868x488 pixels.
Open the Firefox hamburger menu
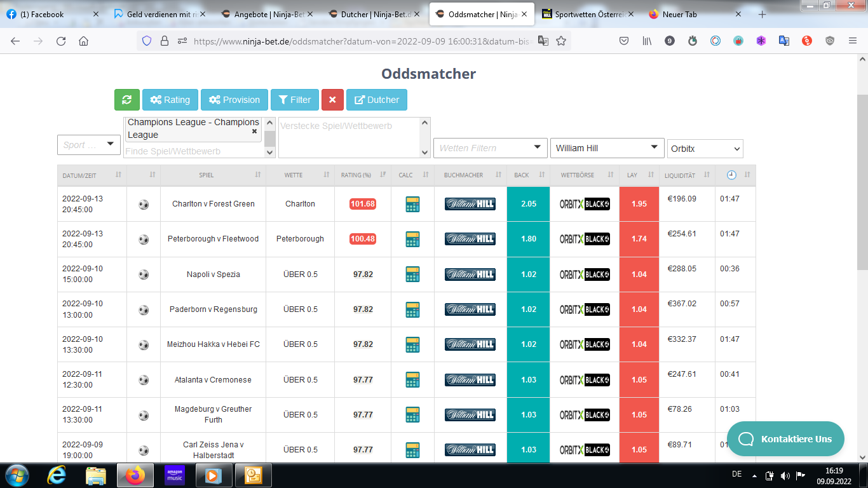[x=853, y=41]
